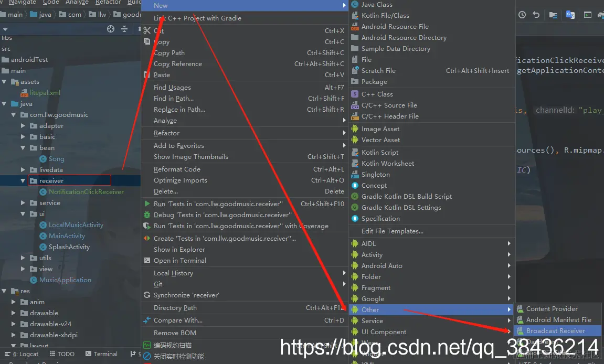Click the Debug tests bug icon
This screenshot has height=364, width=604.
point(147,215)
